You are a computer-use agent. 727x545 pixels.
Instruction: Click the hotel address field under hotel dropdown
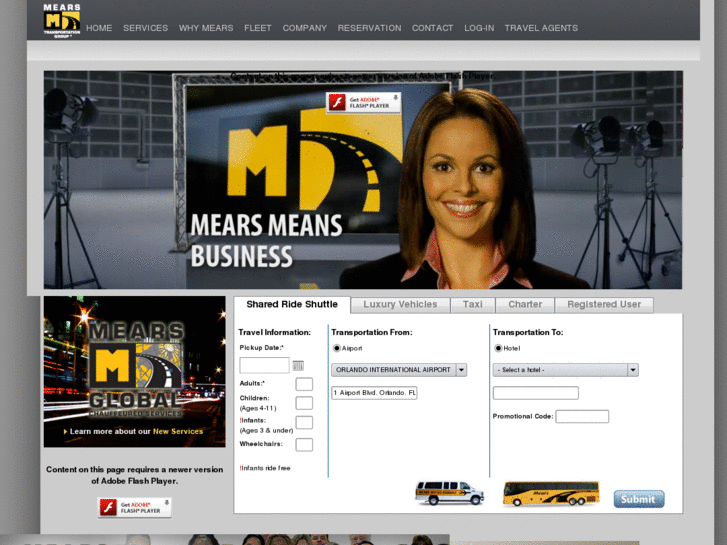536,393
